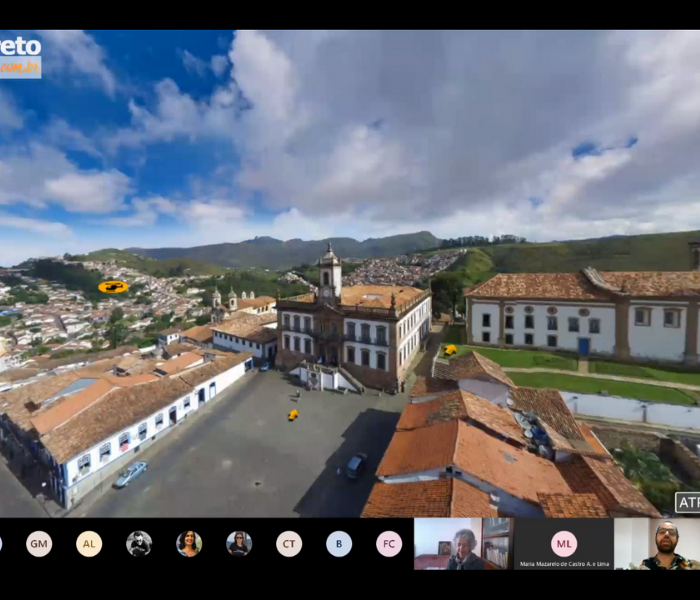This screenshot has width=700, height=600.
Task: Click the CT participant avatar
Action: 289,543
